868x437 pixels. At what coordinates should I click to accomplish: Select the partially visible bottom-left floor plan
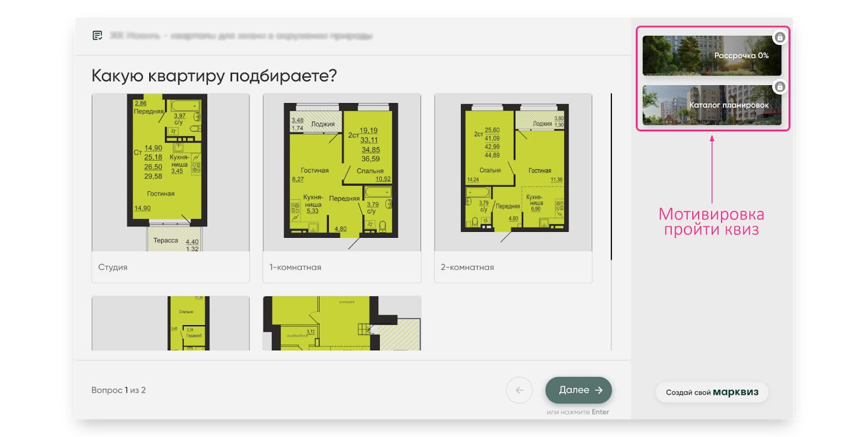coord(170,323)
